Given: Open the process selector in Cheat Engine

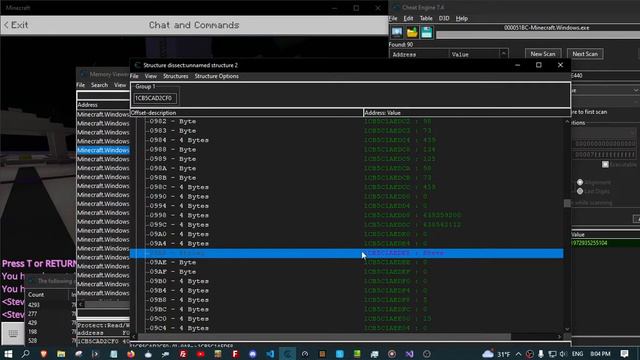Looking at the screenshot, I should click(x=397, y=32).
